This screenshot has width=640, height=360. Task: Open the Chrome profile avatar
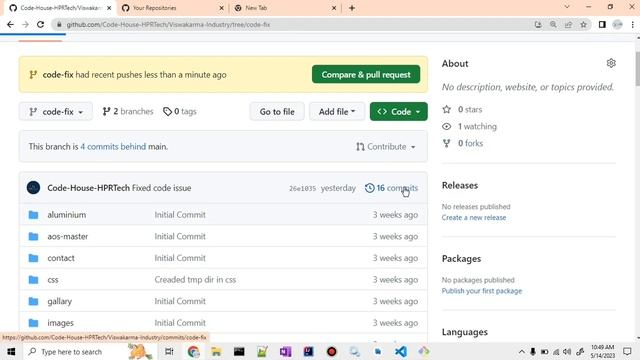(618, 24)
